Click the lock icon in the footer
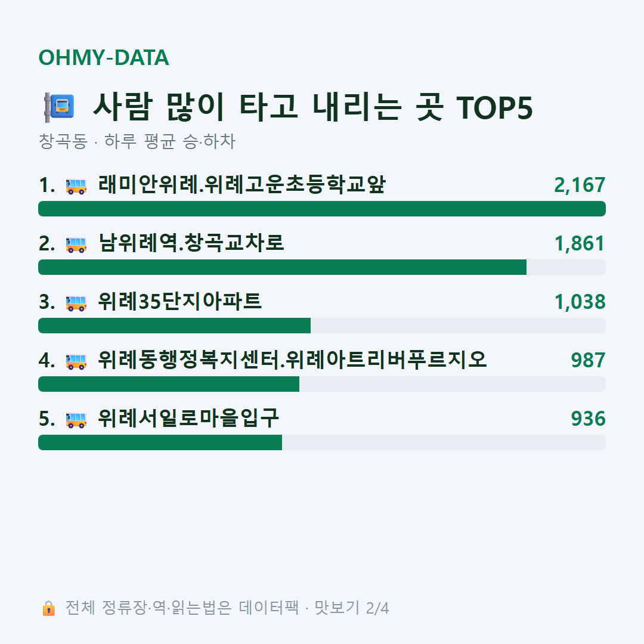This screenshot has width=644, height=644. point(48,608)
